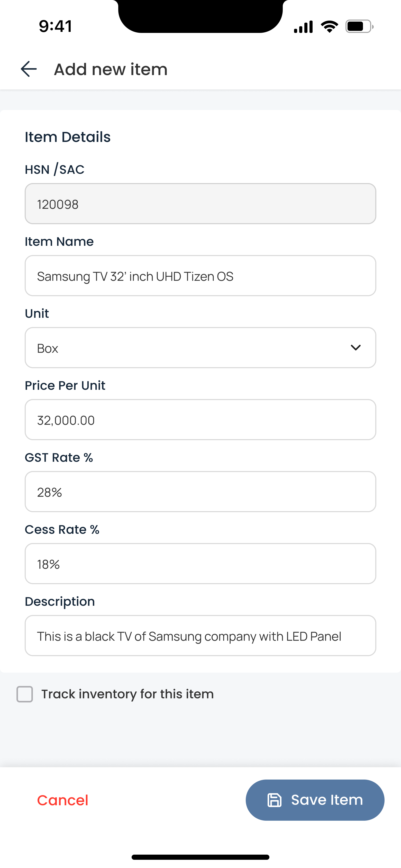Tap the back arrow icon
401x868 pixels.
coord(29,69)
